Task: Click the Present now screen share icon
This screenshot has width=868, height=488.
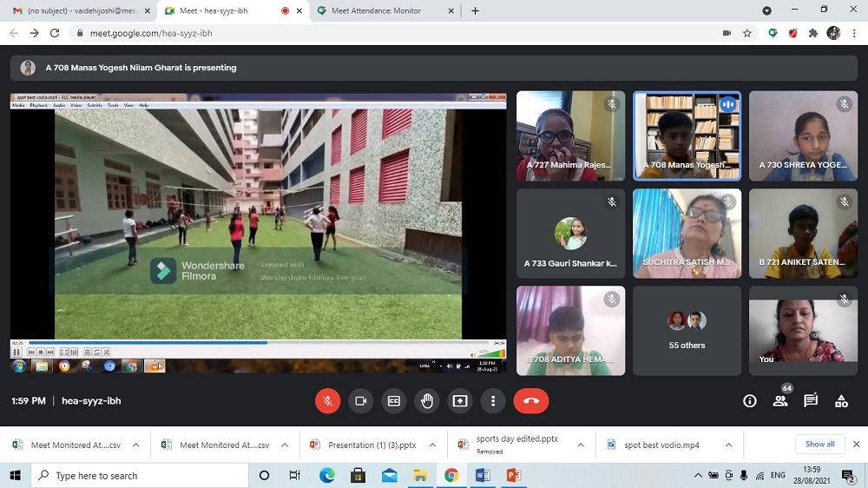Action: tap(460, 401)
